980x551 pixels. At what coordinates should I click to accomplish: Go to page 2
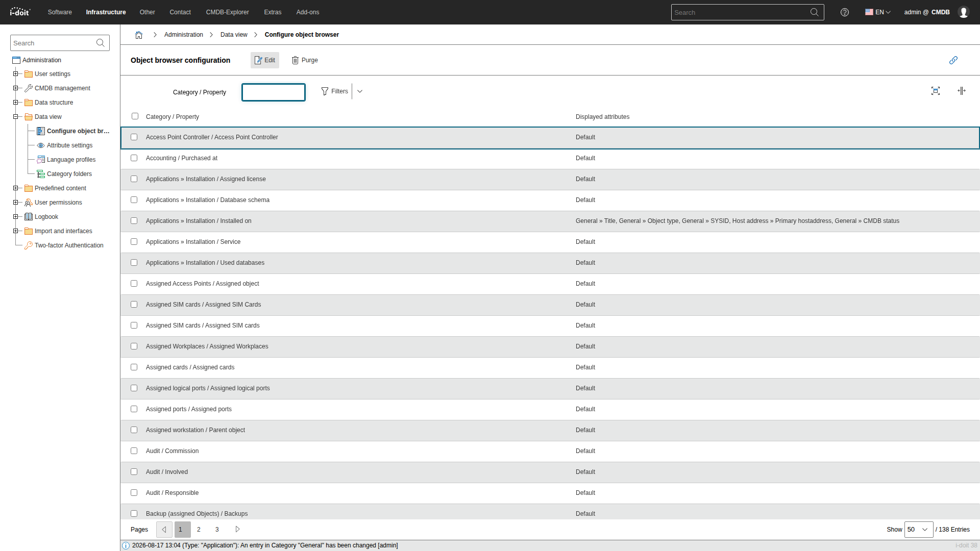[x=199, y=530]
